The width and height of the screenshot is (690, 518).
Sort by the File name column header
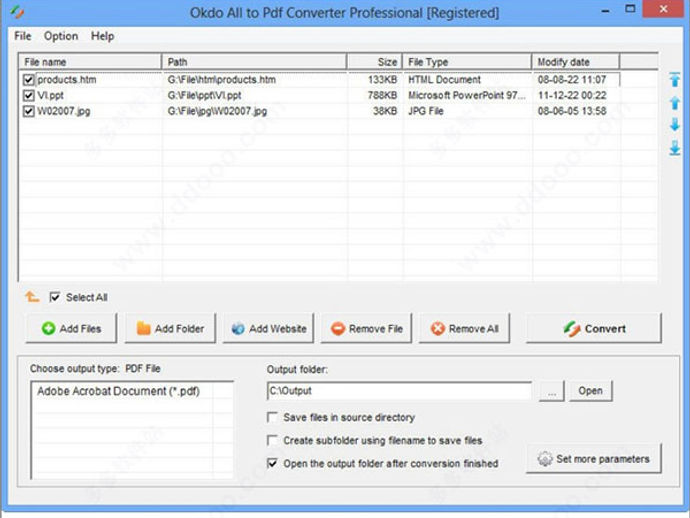(x=90, y=62)
